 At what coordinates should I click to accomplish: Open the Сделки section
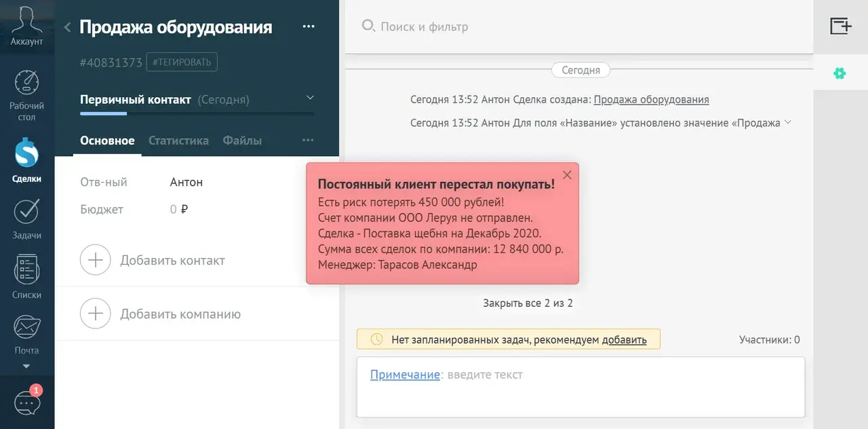(26, 161)
